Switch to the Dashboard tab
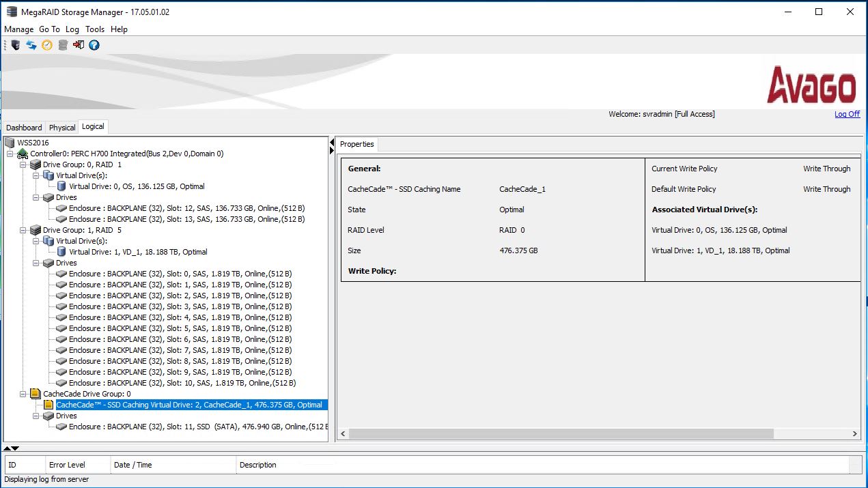 (24, 128)
